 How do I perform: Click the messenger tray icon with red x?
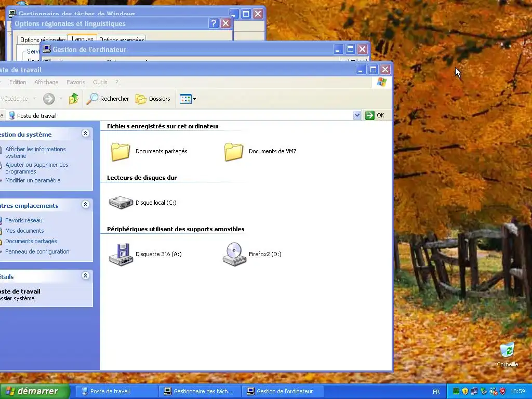493,391
